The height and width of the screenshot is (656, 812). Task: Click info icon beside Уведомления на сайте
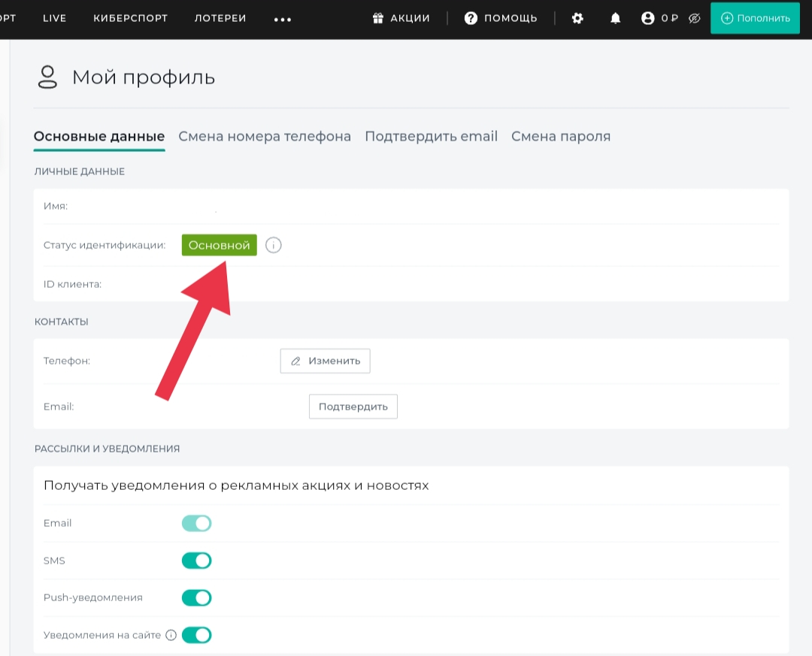coord(171,635)
